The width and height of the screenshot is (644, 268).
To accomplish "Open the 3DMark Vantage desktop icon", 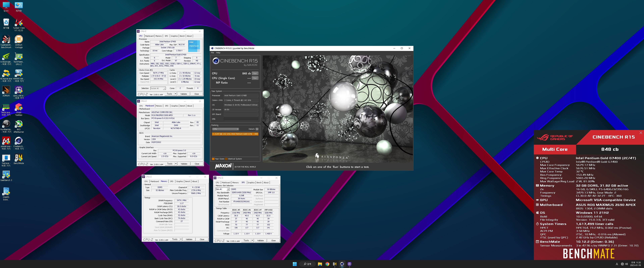I will pyautogui.click(x=19, y=42).
